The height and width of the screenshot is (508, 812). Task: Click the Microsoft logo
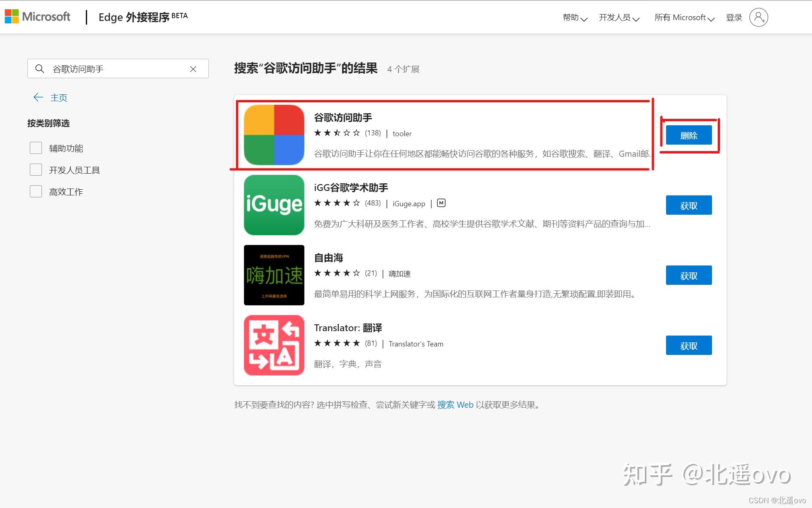[37, 17]
